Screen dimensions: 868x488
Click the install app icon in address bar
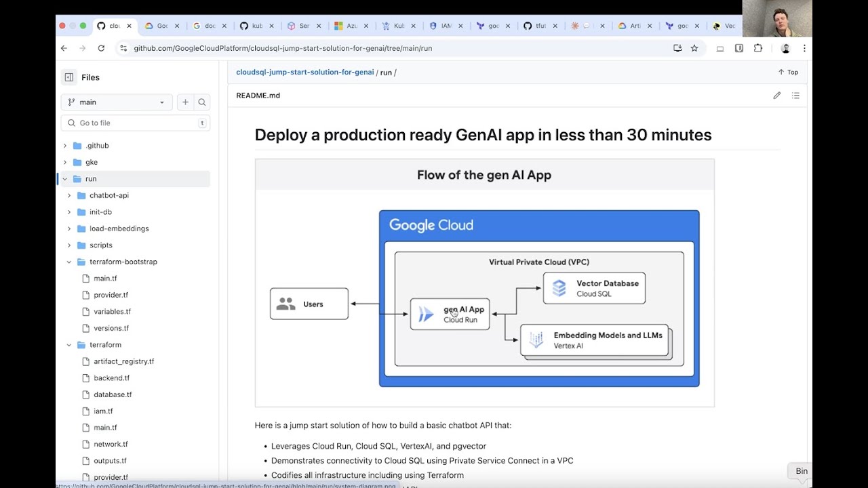677,48
